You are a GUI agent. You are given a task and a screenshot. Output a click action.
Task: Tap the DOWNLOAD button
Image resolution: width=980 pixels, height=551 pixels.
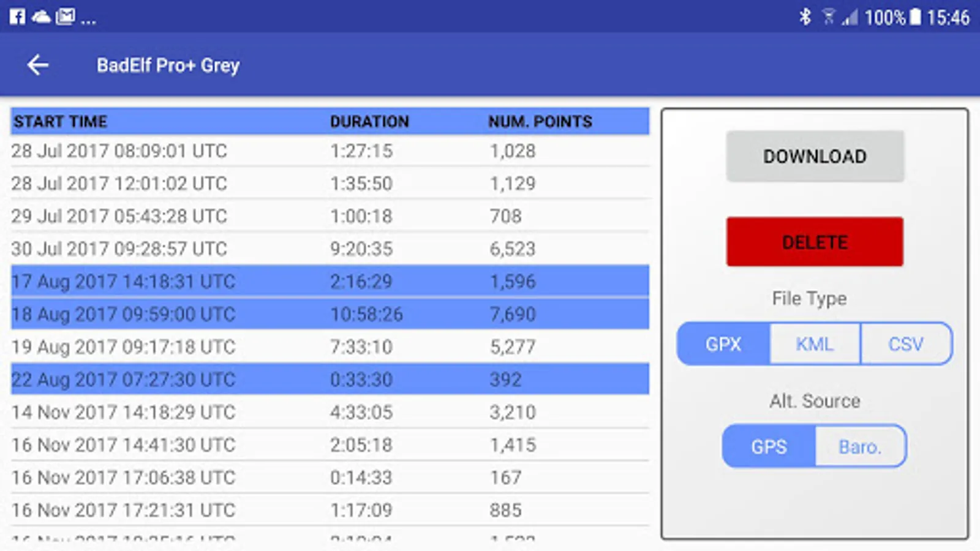tap(815, 156)
